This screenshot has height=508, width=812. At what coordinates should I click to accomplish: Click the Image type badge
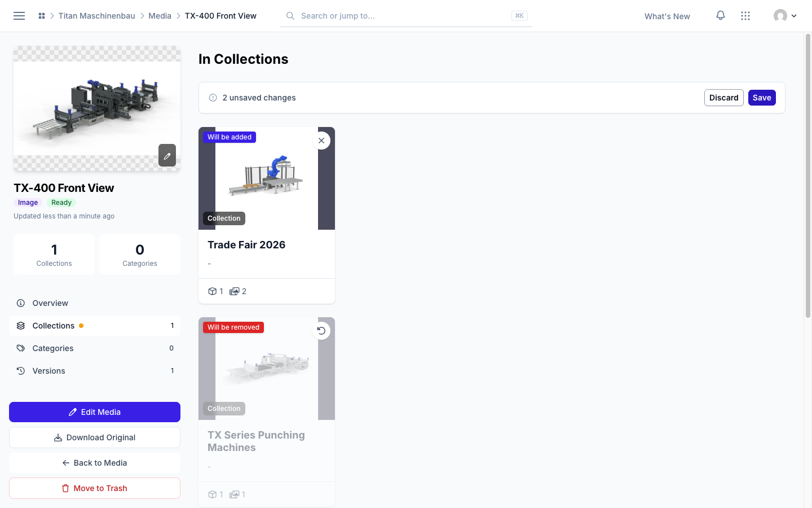pos(28,203)
